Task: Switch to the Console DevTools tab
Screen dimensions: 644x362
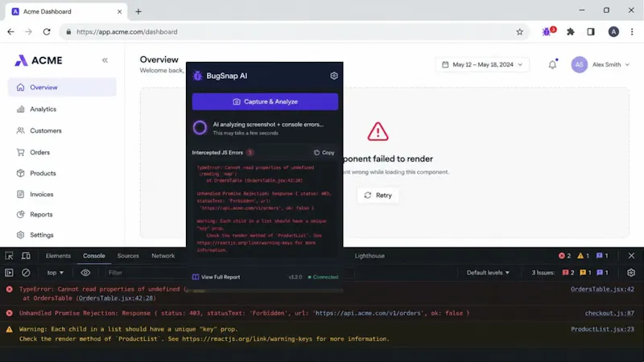Action: pos(94,256)
